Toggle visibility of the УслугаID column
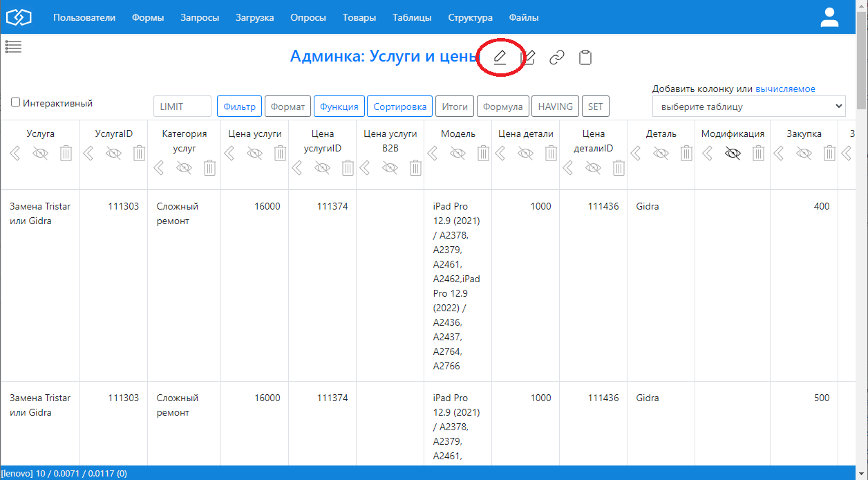Screen dimensions: 868x480 [x=114, y=154]
